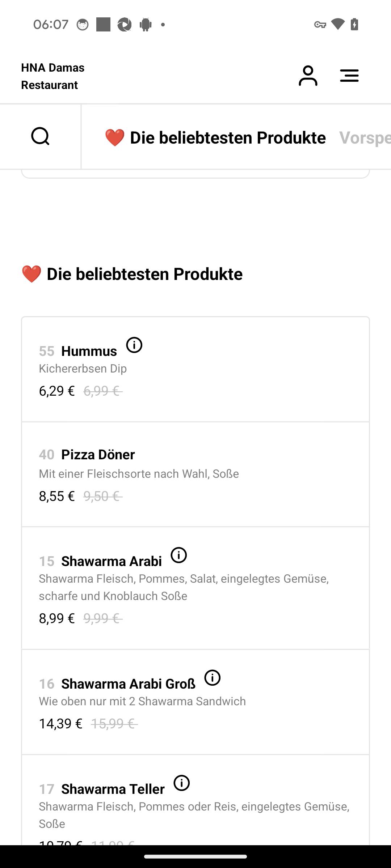Screen dimensions: 391x868
Task: Add Hummus to the order
Action: tap(195, 369)
